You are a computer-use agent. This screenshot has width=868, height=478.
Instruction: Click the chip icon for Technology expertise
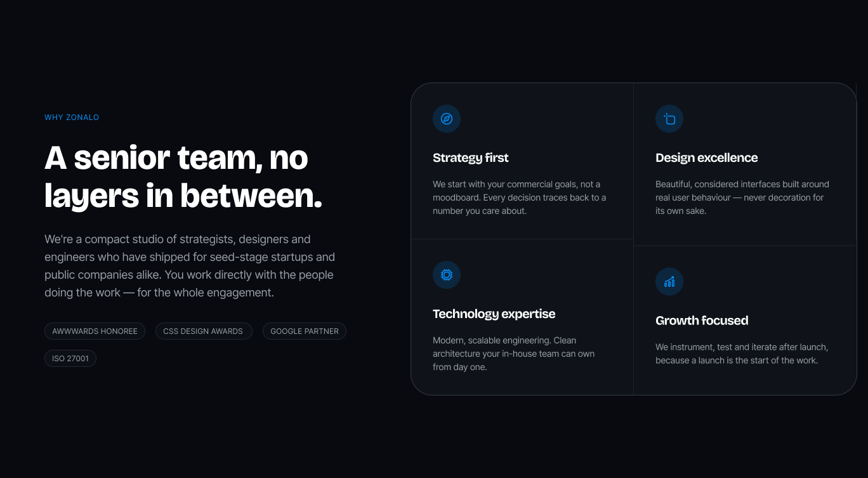click(447, 275)
